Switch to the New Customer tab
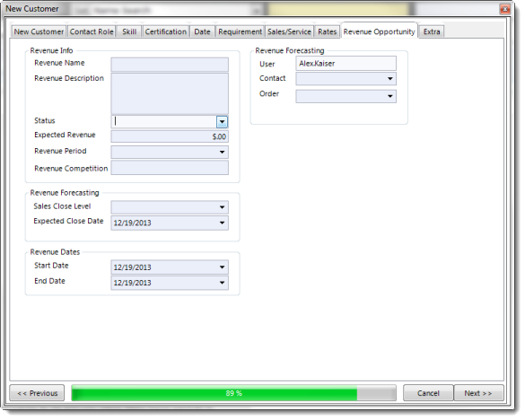Viewport: 525px width, 420px height. tap(39, 31)
